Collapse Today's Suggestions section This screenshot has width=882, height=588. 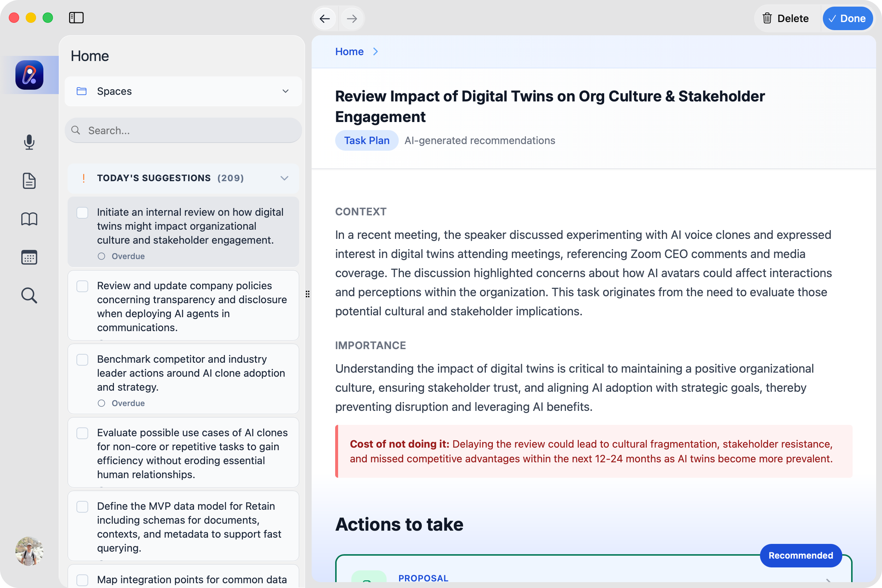pos(284,178)
